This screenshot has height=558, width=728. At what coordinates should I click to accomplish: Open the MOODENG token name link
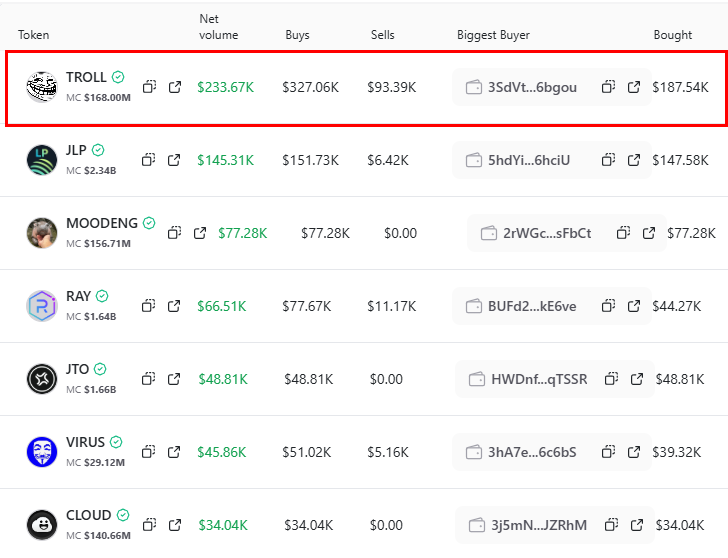[x=102, y=223]
